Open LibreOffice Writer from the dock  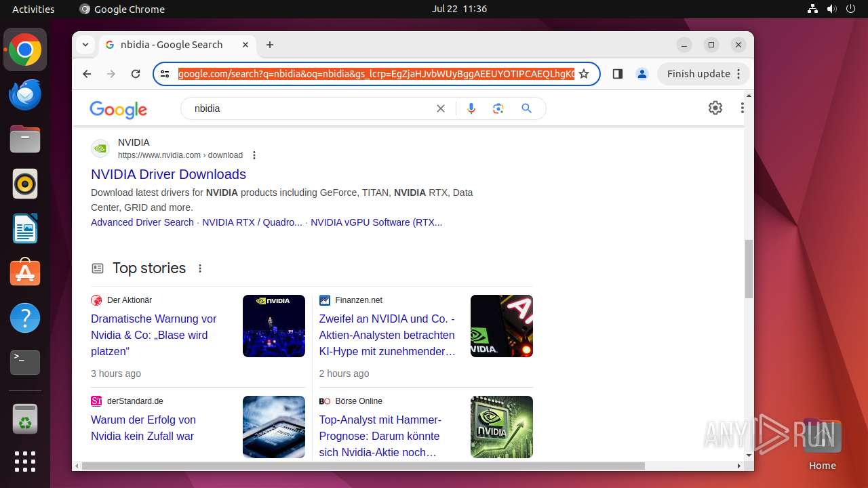point(25,228)
